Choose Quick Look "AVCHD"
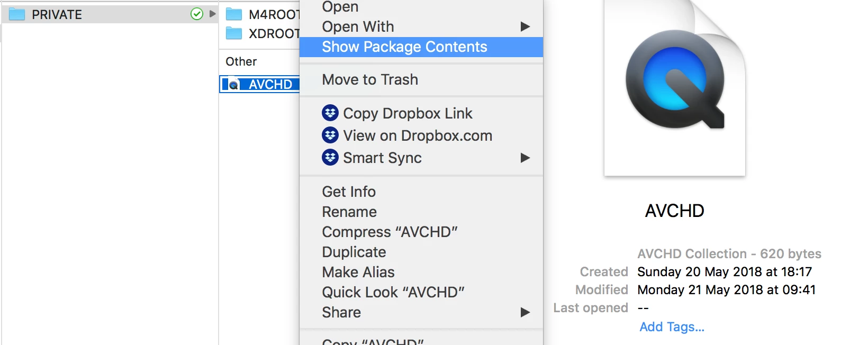Image resolution: width=868 pixels, height=345 pixels. 421,292
